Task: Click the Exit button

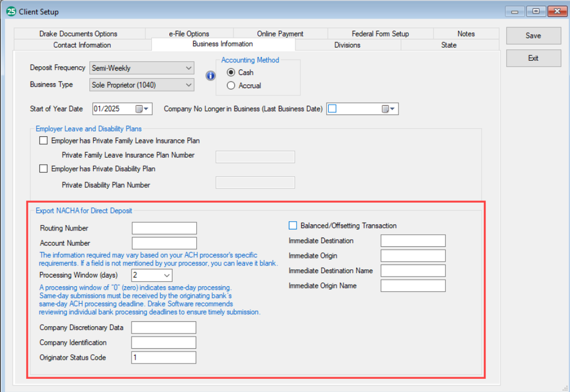Action: [533, 58]
